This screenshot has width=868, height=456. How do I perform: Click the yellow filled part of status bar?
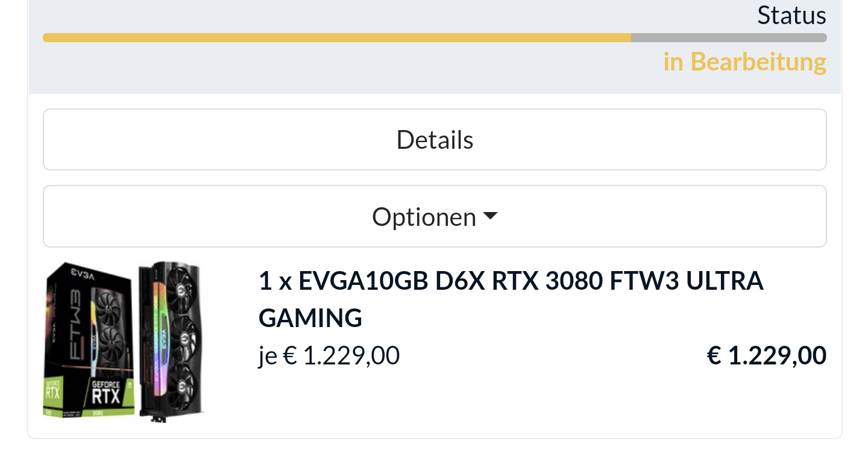pos(336,38)
